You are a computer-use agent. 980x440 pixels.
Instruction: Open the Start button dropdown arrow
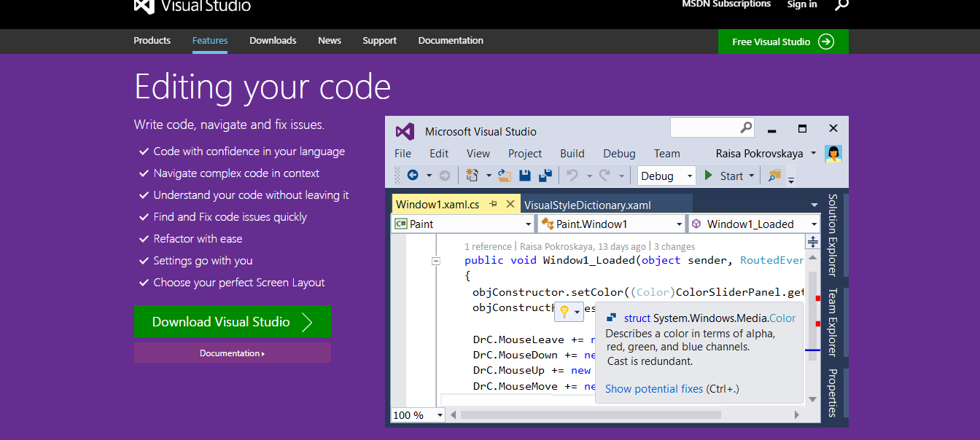(751, 176)
